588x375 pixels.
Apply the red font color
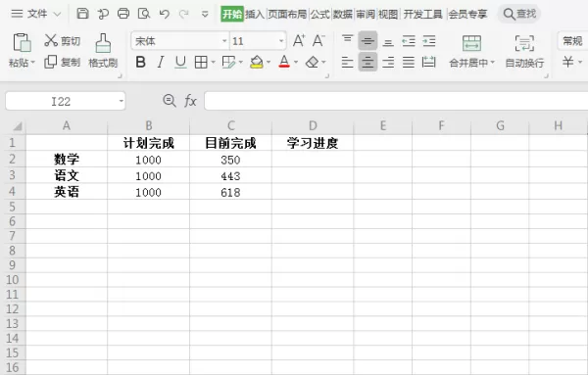[284, 63]
